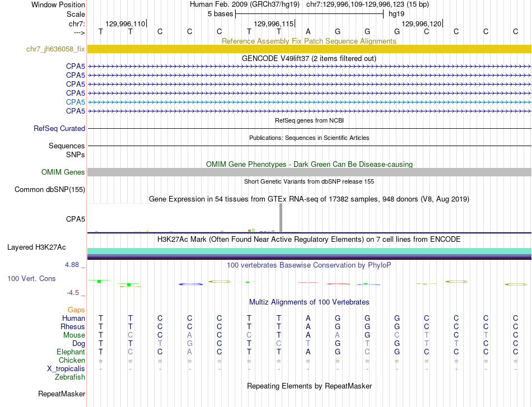Viewport: 532px width, 407px height.
Task: Open the GENCODE V49lift37 track title
Action: pos(309,58)
